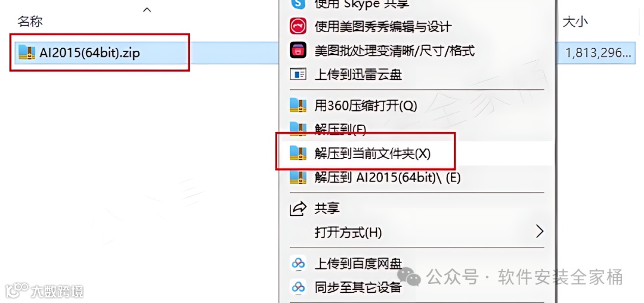The height and width of the screenshot is (303, 644).
Task: Click the 名称 column header
Action: pos(30,21)
